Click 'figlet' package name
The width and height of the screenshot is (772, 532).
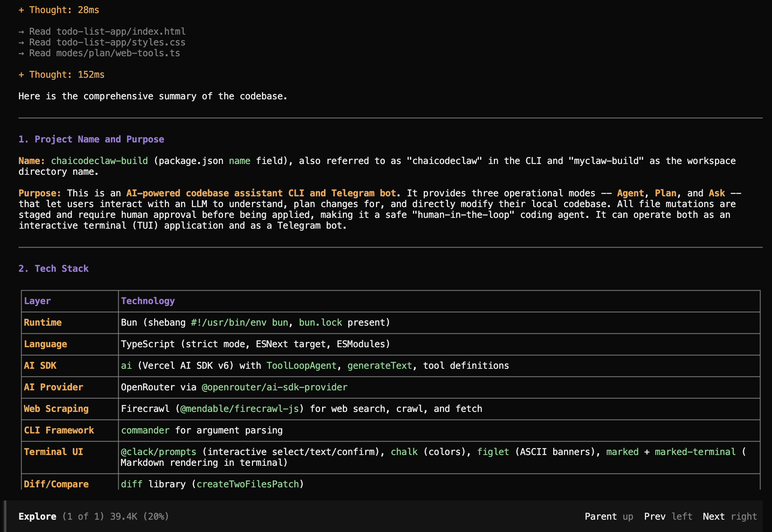coord(493,452)
